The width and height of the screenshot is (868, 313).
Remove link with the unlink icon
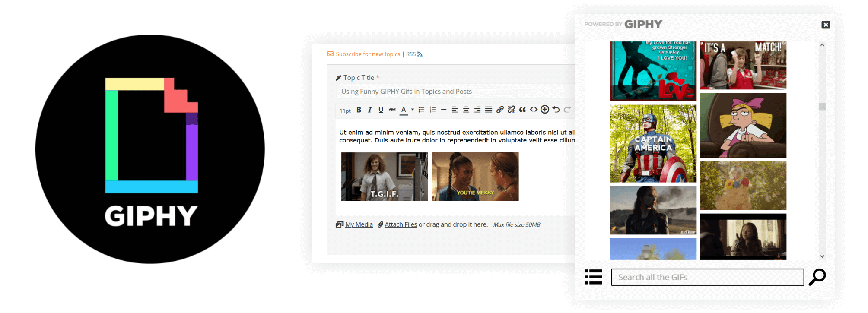511,110
